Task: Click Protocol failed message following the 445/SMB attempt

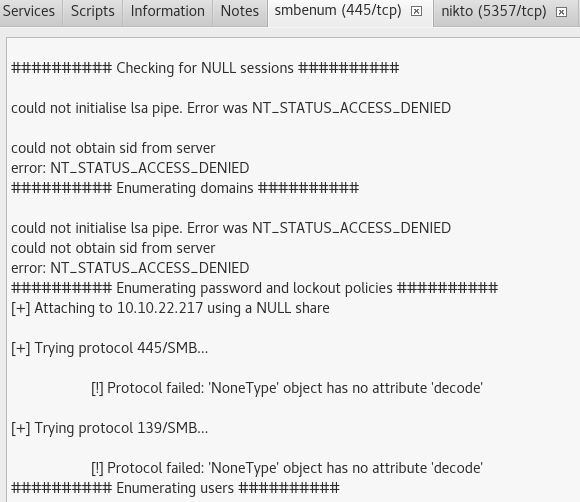Action: tap(287, 388)
